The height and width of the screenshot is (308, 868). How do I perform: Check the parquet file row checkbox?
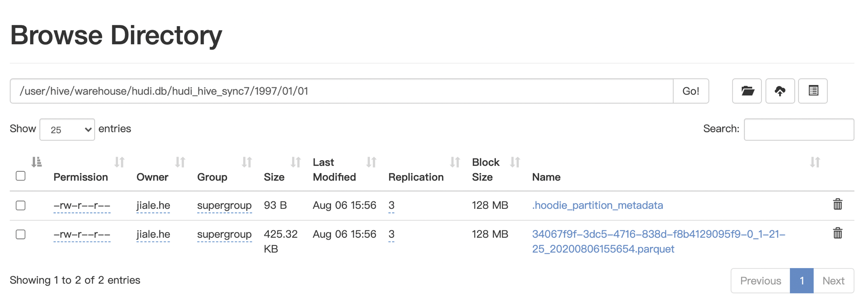point(21,234)
